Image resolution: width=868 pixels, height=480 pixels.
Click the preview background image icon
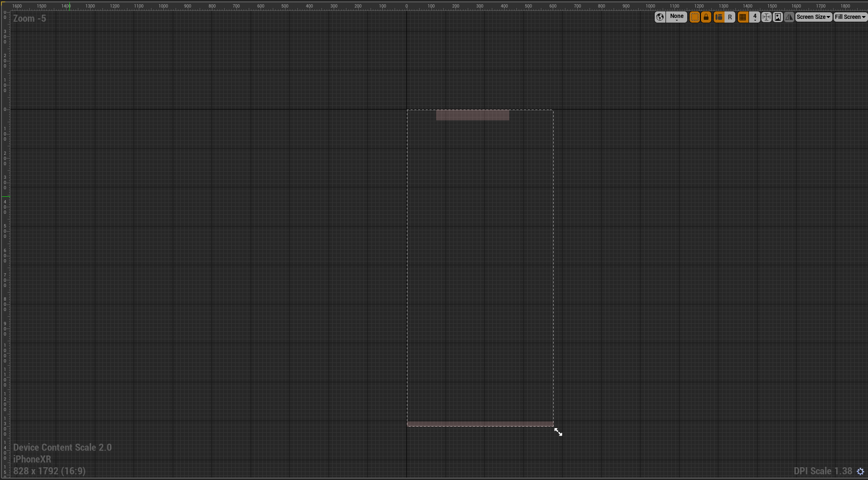[778, 17]
